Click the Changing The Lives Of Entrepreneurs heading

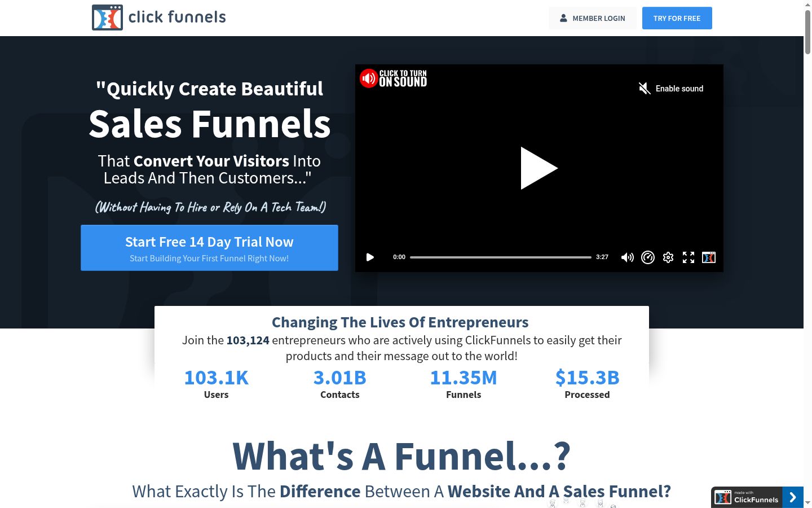[x=400, y=322]
